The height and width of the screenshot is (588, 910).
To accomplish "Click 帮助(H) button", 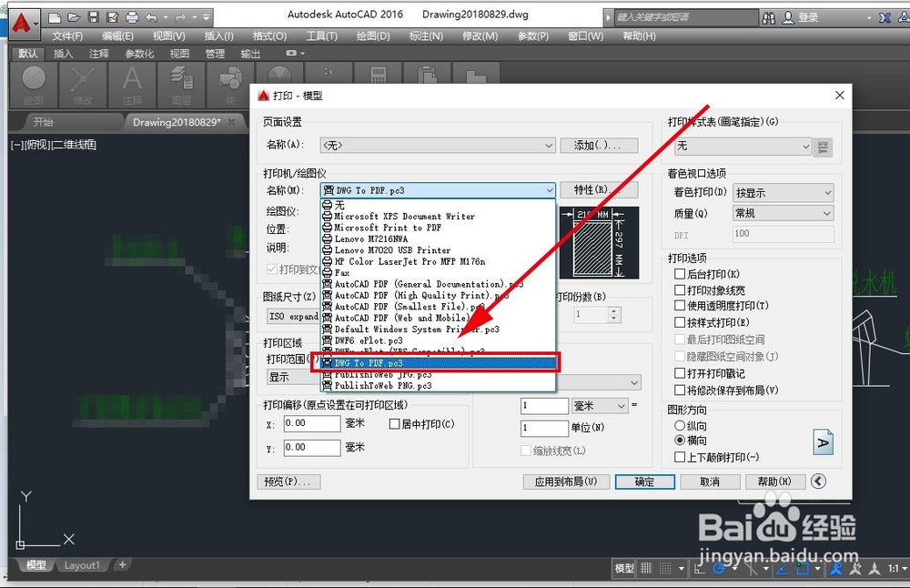I will (x=775, y=482).
